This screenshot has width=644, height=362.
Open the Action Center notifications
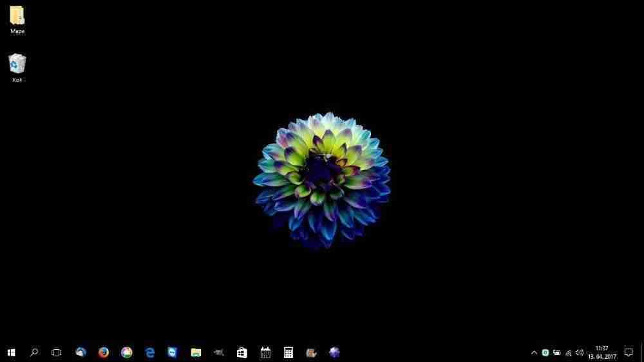point(629,352)
